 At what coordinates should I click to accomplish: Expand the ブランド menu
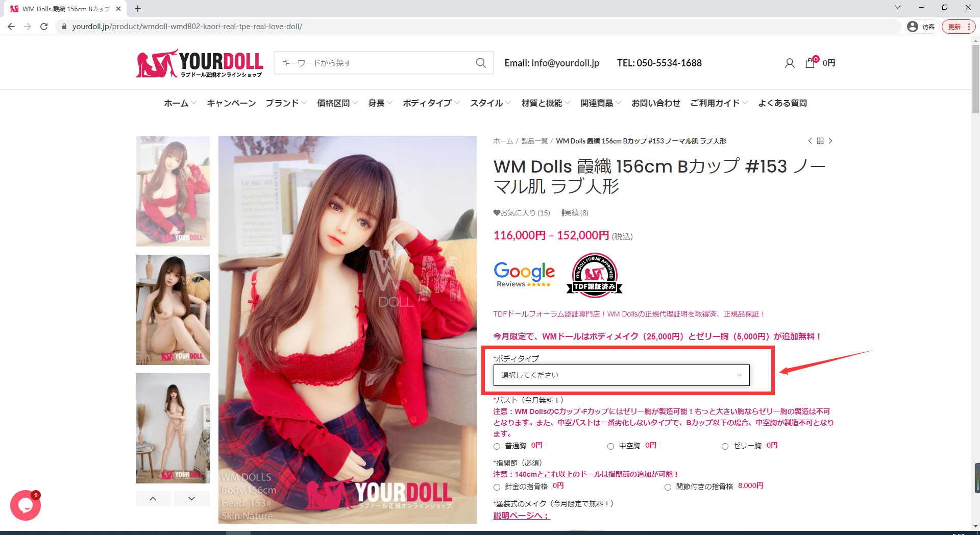coord(286,103)
